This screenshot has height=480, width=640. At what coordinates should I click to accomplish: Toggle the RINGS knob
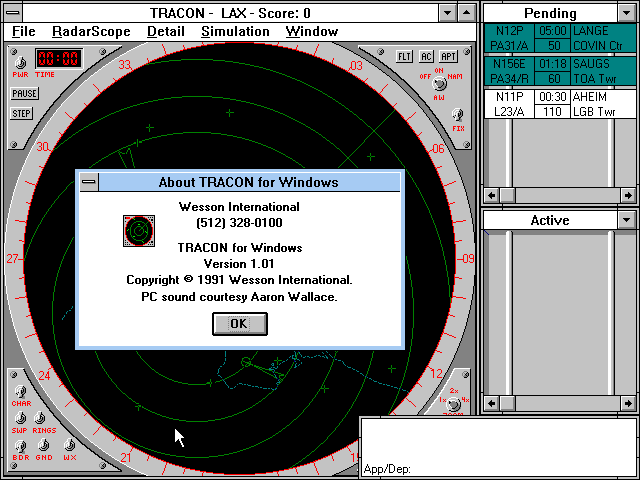click(x=40, y=418)
